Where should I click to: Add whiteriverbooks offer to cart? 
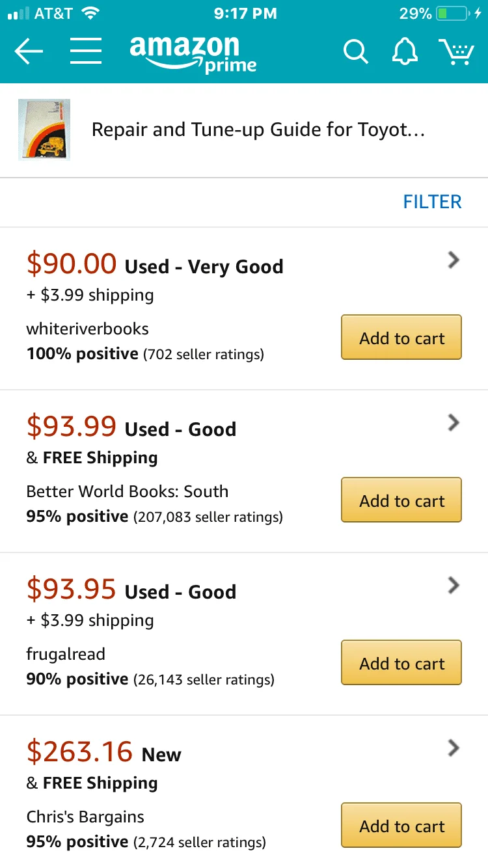pos(401,337)
